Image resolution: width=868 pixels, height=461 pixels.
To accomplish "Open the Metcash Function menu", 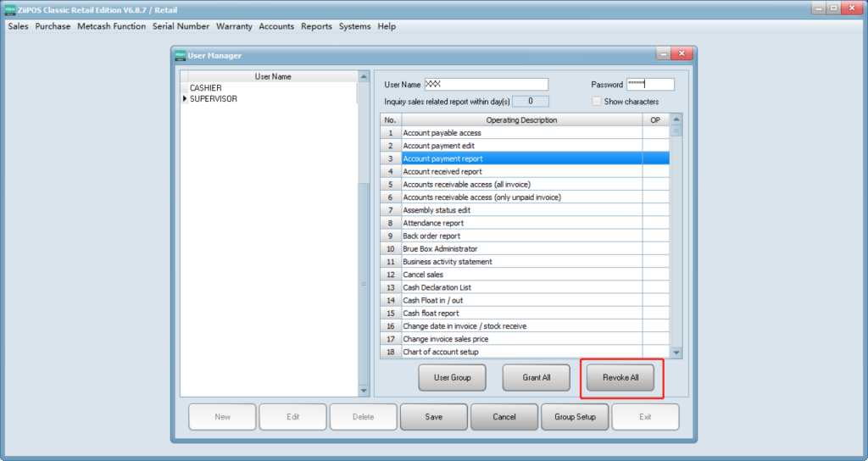I will [111, 26].
